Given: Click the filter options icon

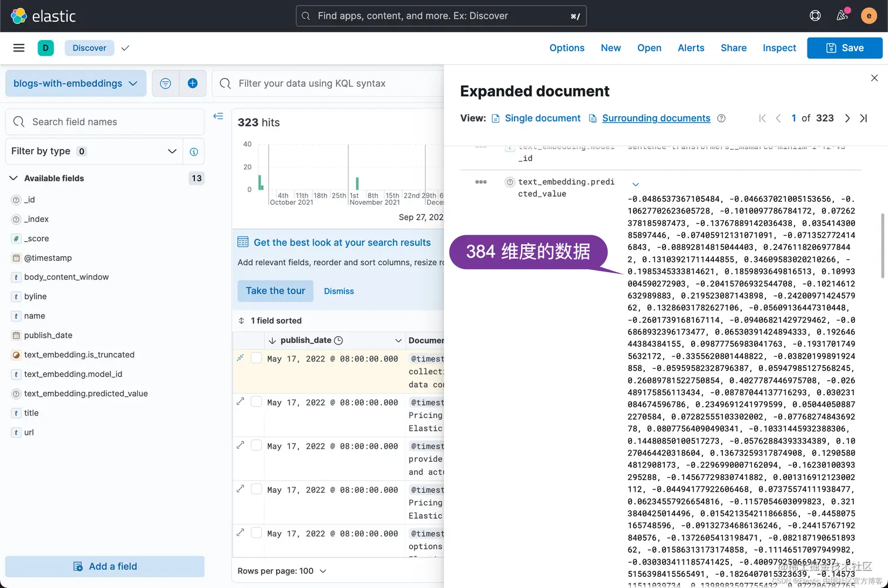Looking at the screenshot, I should 166,83.
